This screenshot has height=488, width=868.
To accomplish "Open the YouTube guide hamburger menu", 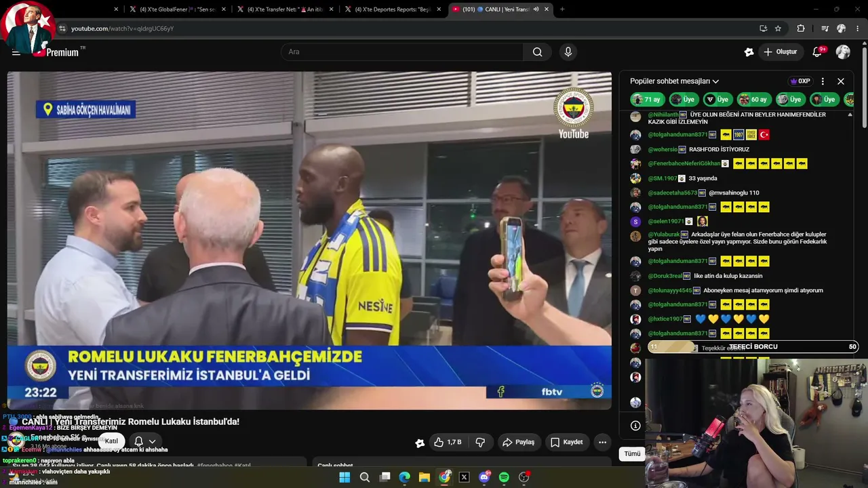I will (16, 52).
